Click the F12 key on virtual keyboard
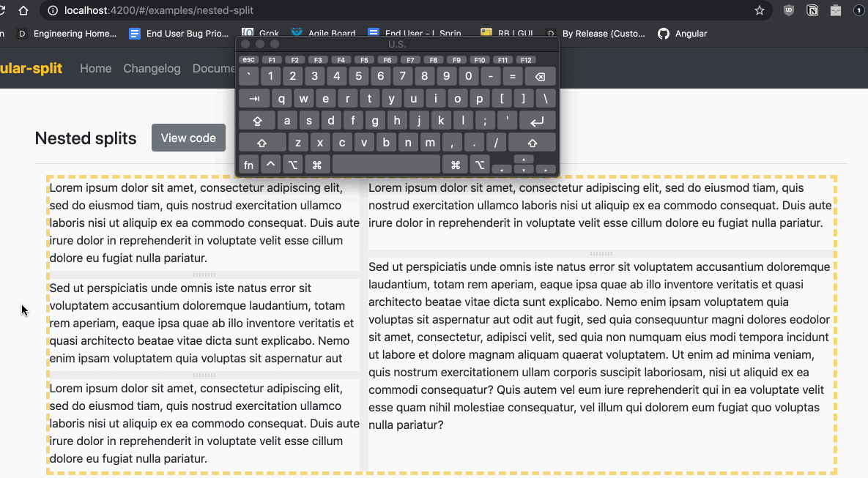 (526, 60)
